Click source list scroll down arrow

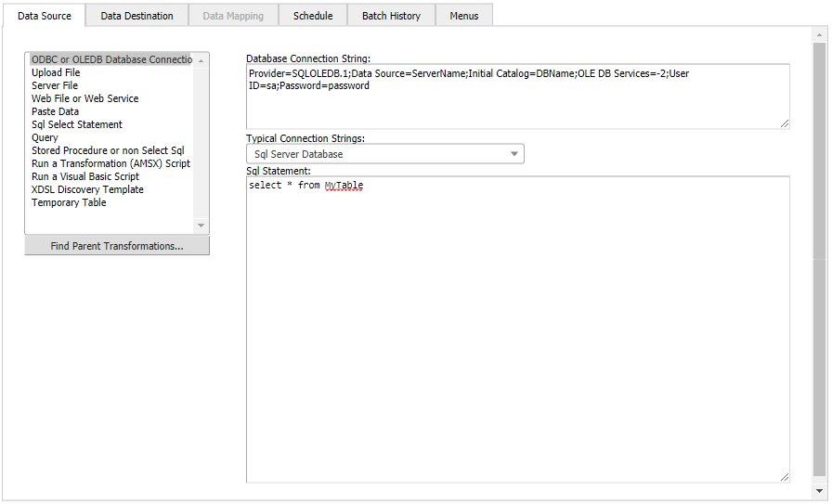coord(201,226)
